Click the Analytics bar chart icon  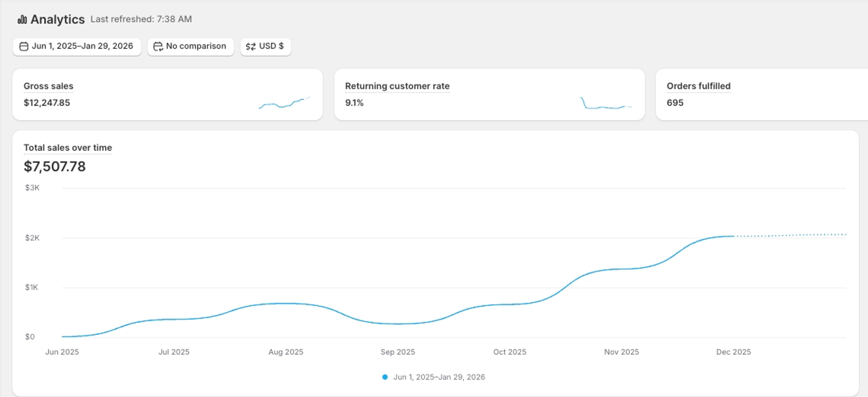[22, 19]
